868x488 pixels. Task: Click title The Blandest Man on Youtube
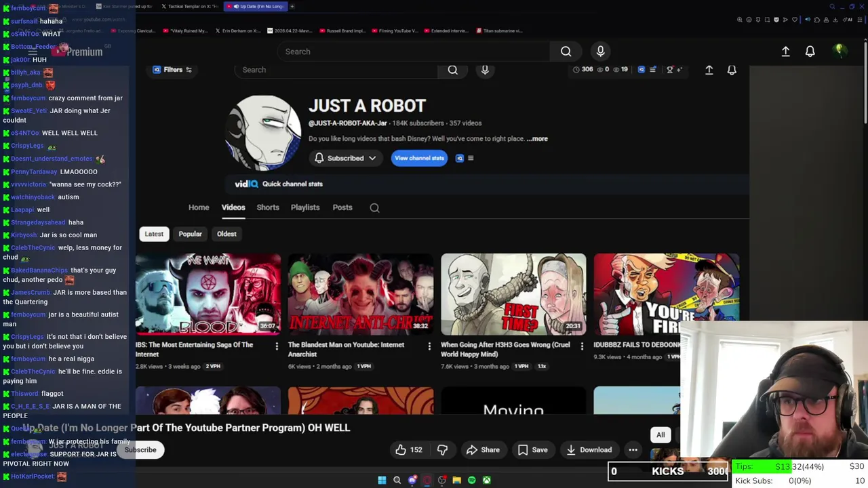pyautogui.click(x=346, y=349)
